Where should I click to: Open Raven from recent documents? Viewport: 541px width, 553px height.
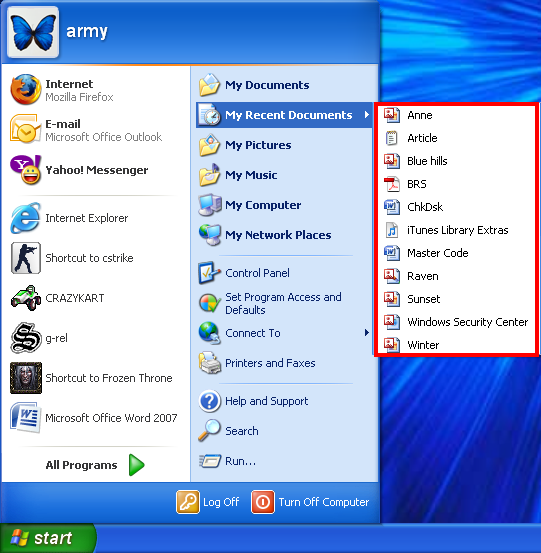coord(456,276)
